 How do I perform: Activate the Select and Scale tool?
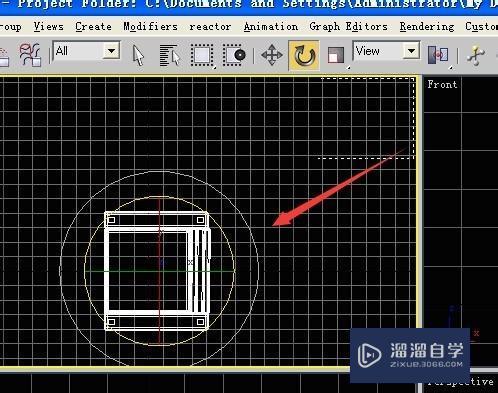pyautogui.click(x=336, y=55)
